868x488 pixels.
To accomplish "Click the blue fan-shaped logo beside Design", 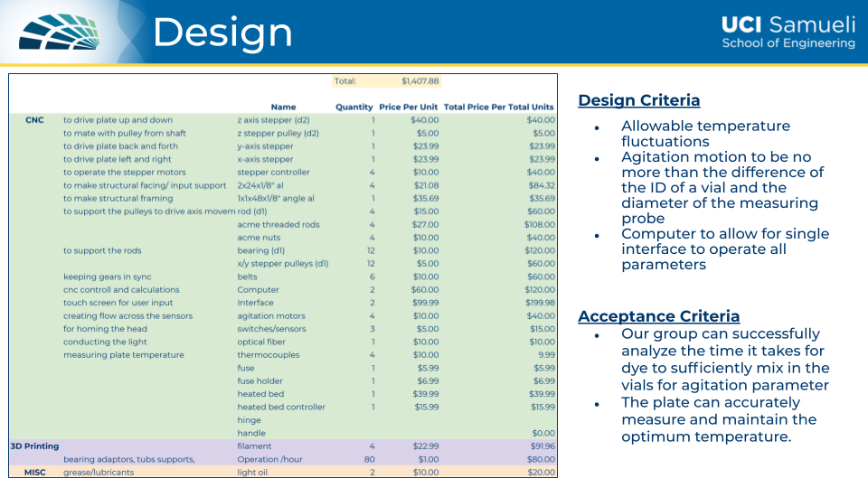I will pyautogui.click(x=60, y=32).
